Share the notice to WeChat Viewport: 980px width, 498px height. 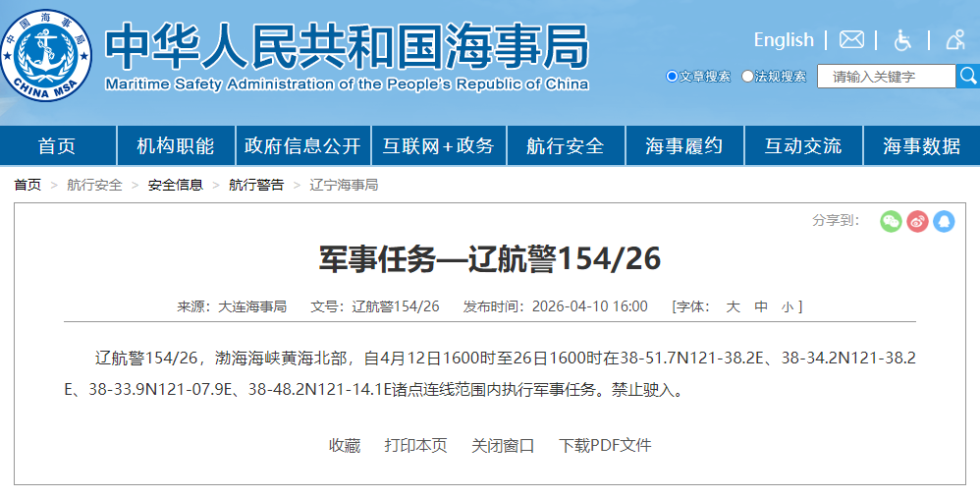pyautogui.click(x=891, y=221)
